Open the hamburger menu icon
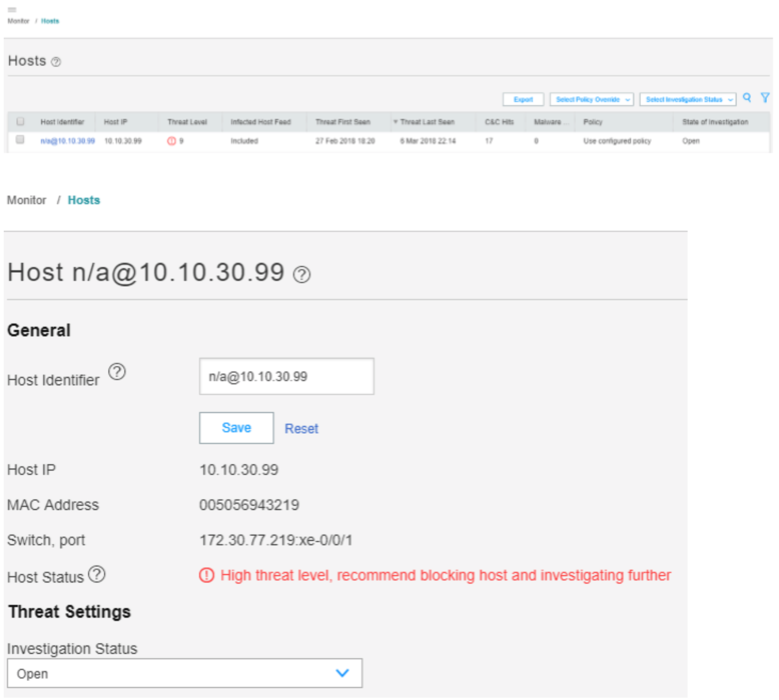This screenshot has height=700, width=779. pyautogui.click(x=12, y=10)
